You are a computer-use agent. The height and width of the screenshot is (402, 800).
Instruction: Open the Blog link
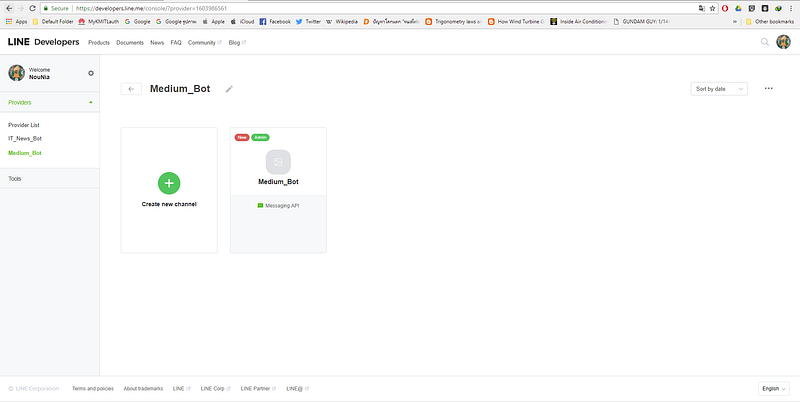(x=237, y=43)
